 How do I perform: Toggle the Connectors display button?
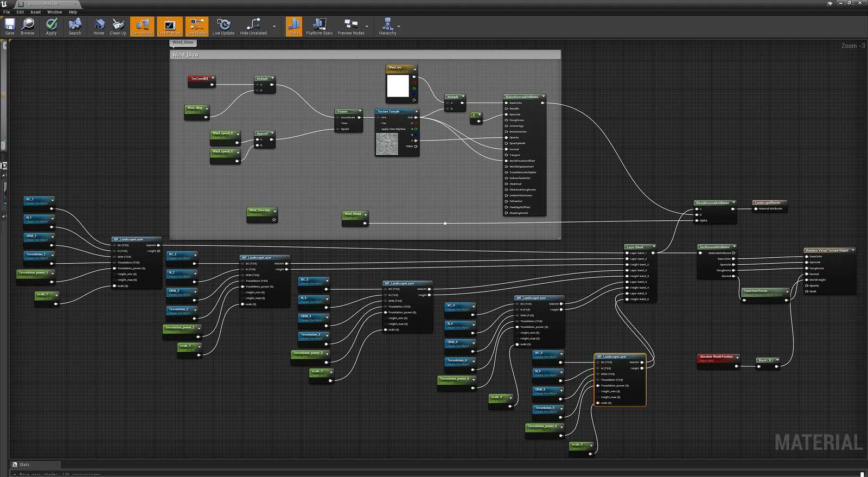(142, 26)
